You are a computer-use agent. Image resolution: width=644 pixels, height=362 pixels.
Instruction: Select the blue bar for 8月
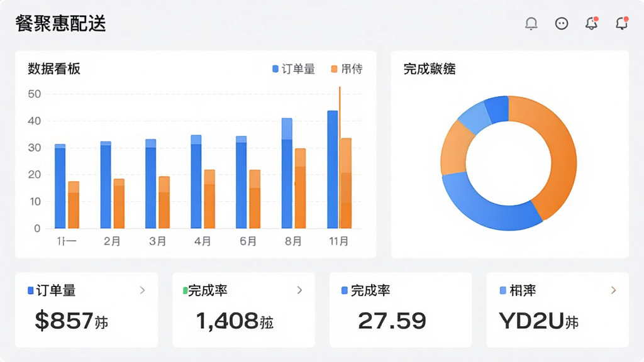click(x=287, y=173)
